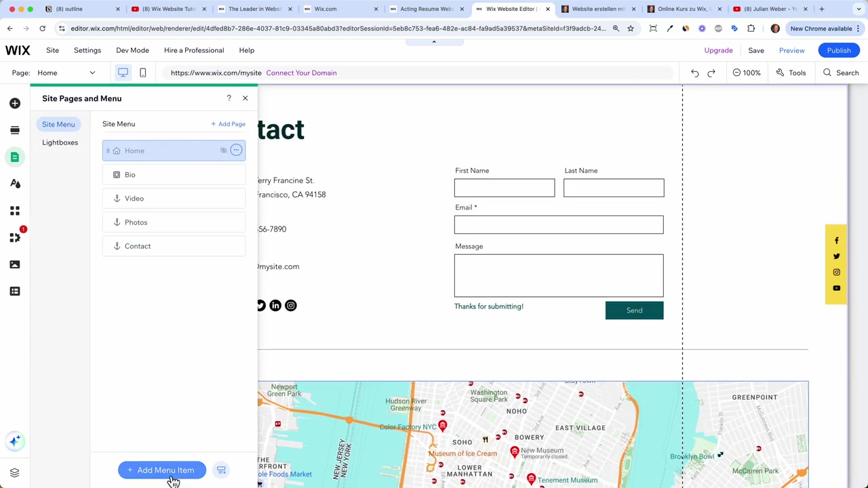Click the Message text area
The width and height of the screenshot is (868, 488).
(x=559, y=276)
